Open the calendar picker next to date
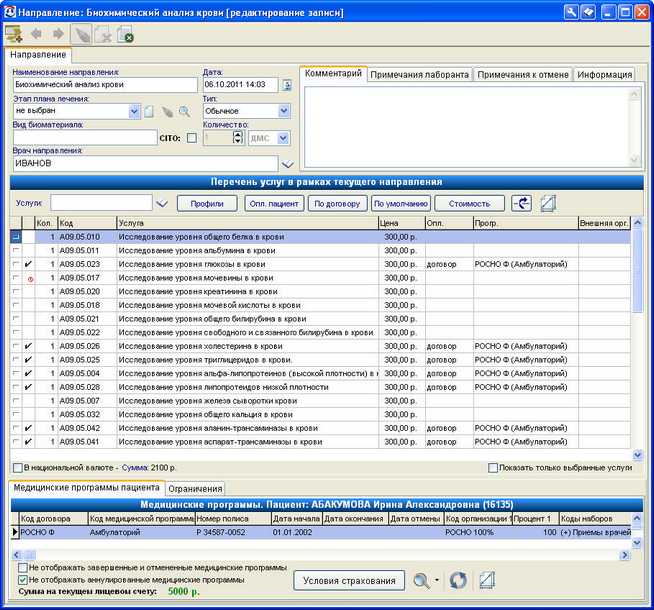 pyautogui.click(x=287, y=85)
